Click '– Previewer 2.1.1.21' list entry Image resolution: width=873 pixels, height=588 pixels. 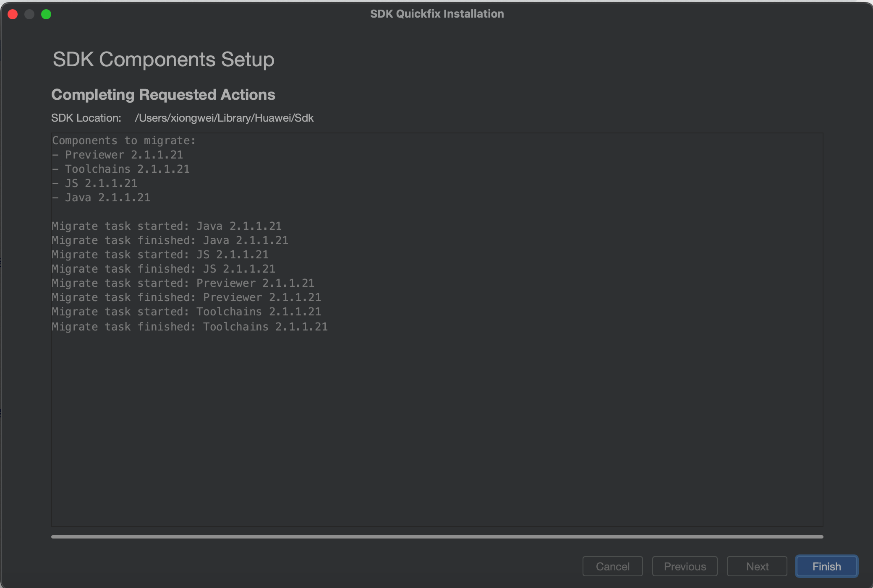pyautogui.click(x=118, y=155)
